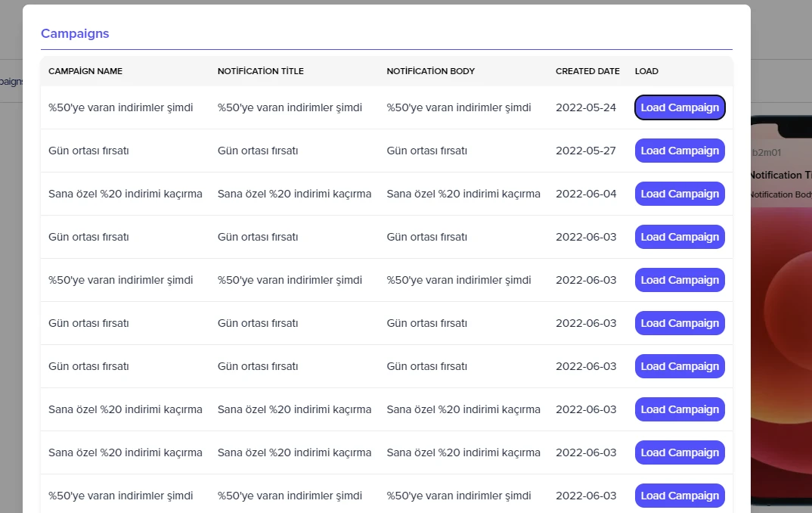The image size is (812, 513).
Task: Click the b2m01 label in background phone preview
Action: tap(767, 152)
